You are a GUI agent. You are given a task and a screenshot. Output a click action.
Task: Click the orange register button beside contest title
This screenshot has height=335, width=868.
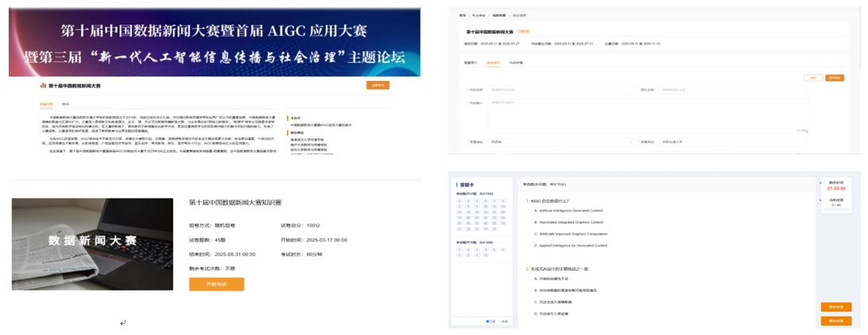(378, 85)
